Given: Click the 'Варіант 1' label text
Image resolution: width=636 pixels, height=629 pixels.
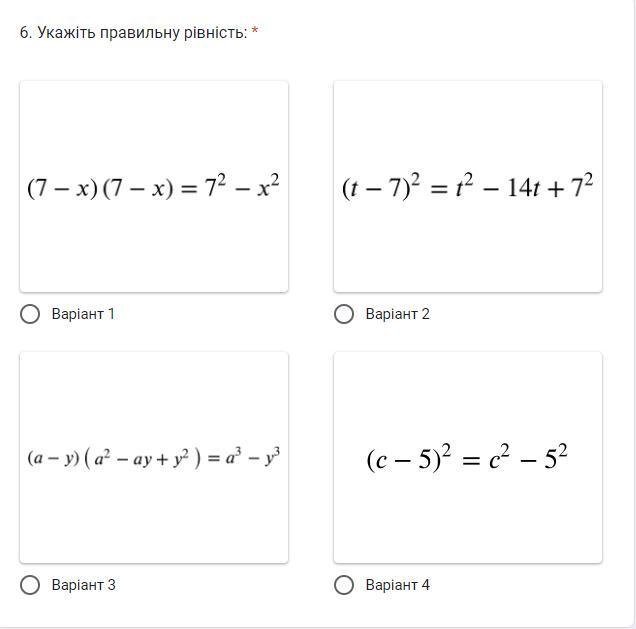Looking at the screenshot, I should (83, 314).
